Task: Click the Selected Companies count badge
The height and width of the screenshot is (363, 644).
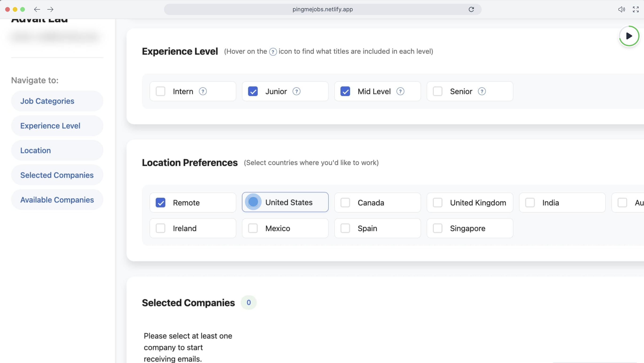Action: [x=249, y=303]
